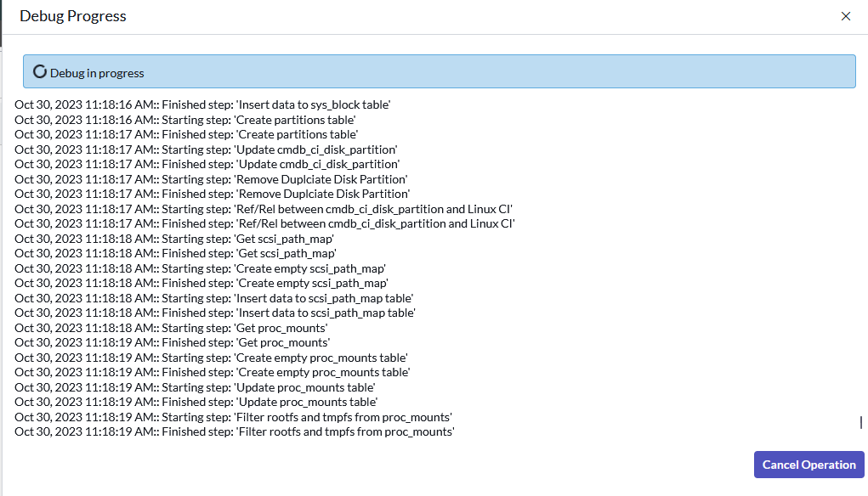Select the 'Debug in progress' status banner
Screen dimensions: 868x496
point(438,71)
